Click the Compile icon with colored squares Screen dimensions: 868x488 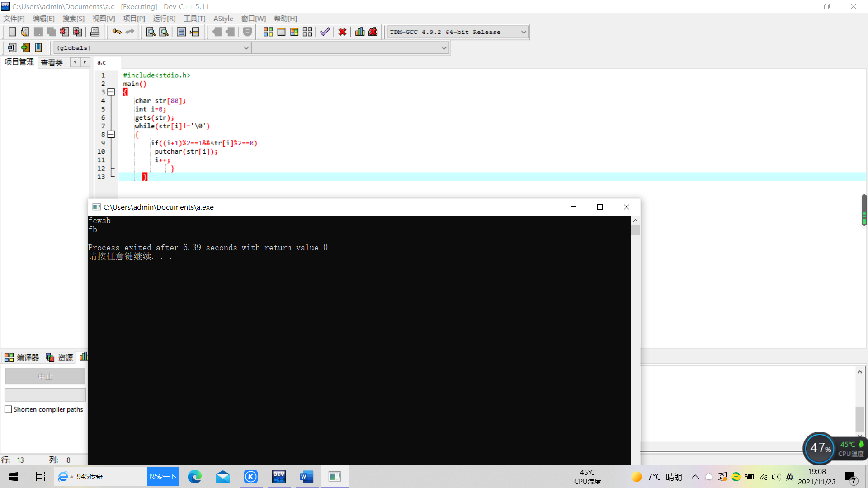click(x=268, y=32)
